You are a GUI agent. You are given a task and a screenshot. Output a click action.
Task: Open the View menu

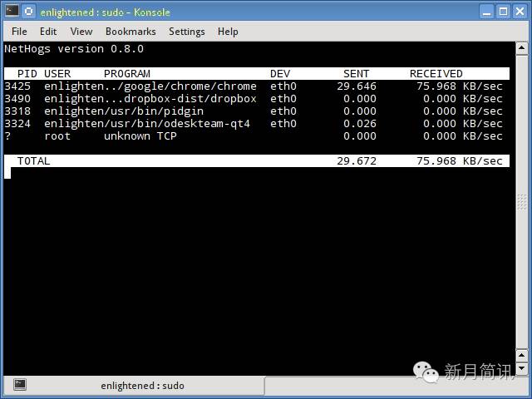point(81,32)
